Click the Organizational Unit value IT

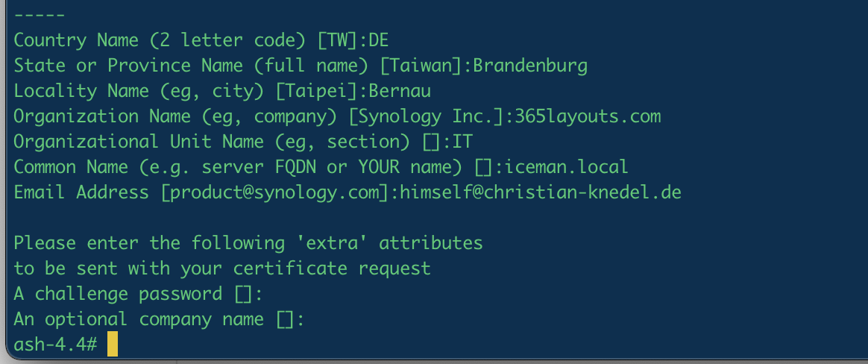click(462, 142)
